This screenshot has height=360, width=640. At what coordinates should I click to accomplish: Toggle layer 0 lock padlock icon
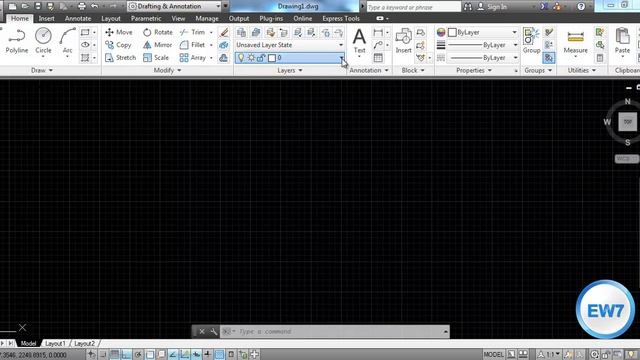coord(261,58)
